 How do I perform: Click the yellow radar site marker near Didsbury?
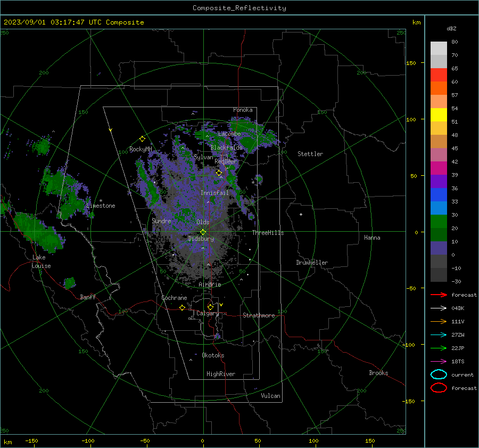tap(203, 232)
